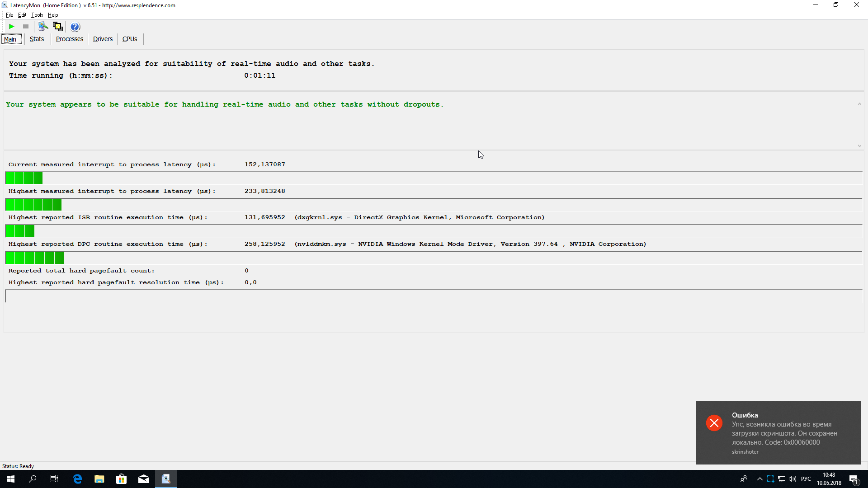This screenshot has width=868, height=488.
Task: Go to the CPUs tab
Action: [x=129, y=39]
